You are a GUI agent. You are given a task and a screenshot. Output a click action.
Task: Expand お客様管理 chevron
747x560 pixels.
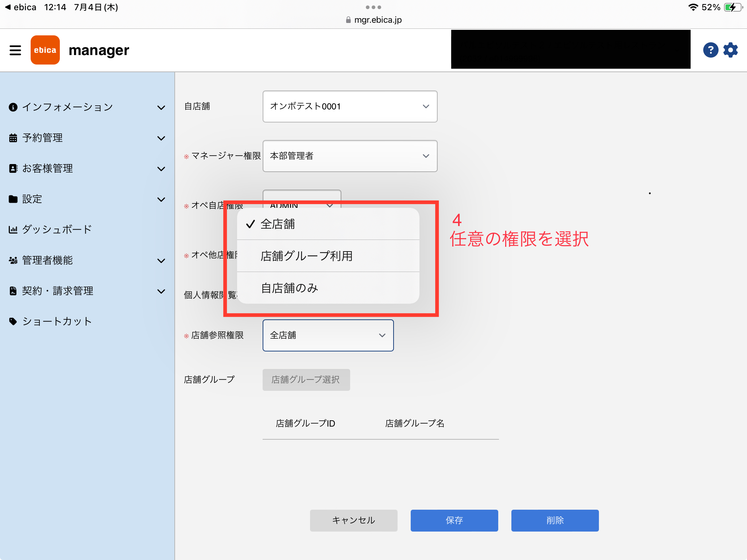161,169
